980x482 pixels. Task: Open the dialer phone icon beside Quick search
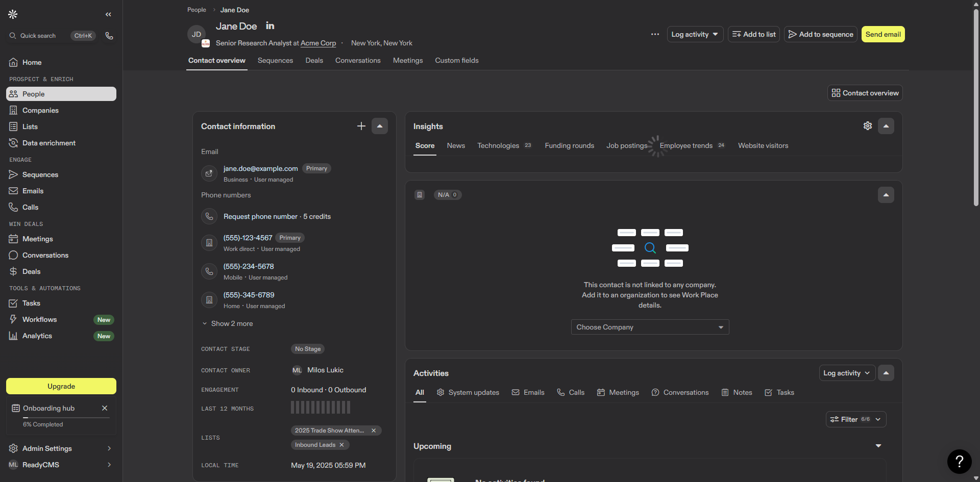coord(109,36)
